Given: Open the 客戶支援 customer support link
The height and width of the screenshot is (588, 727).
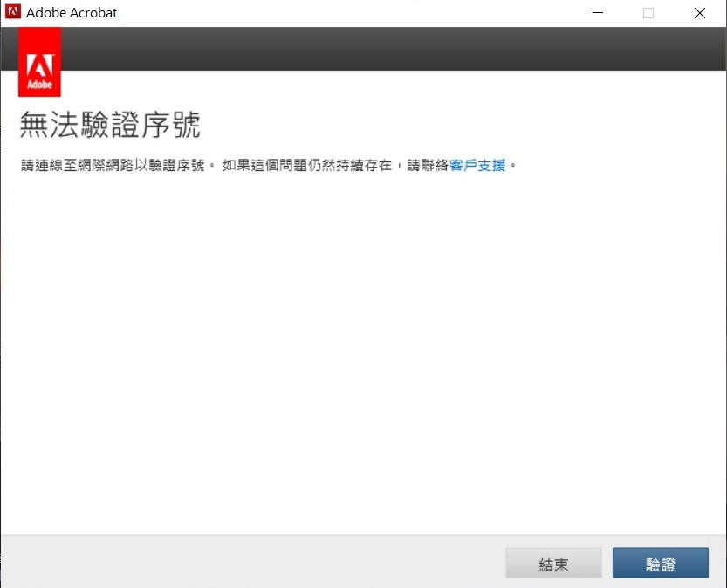Looking at the screenshot, I should (477, 166).
